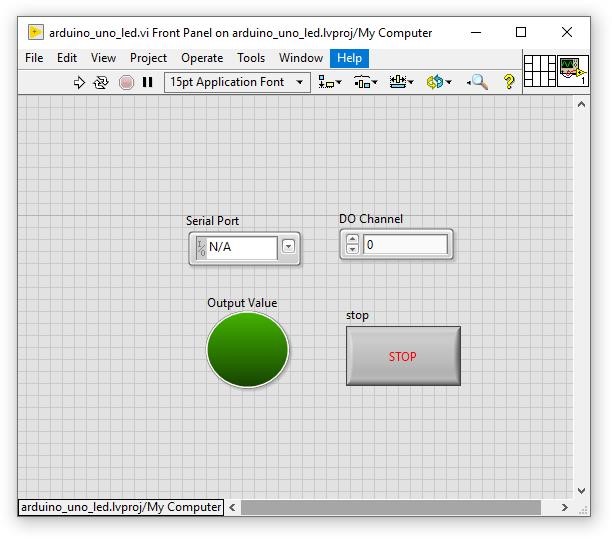
Task: Click the Abort Execution stop icon
Action: point(126,82)
